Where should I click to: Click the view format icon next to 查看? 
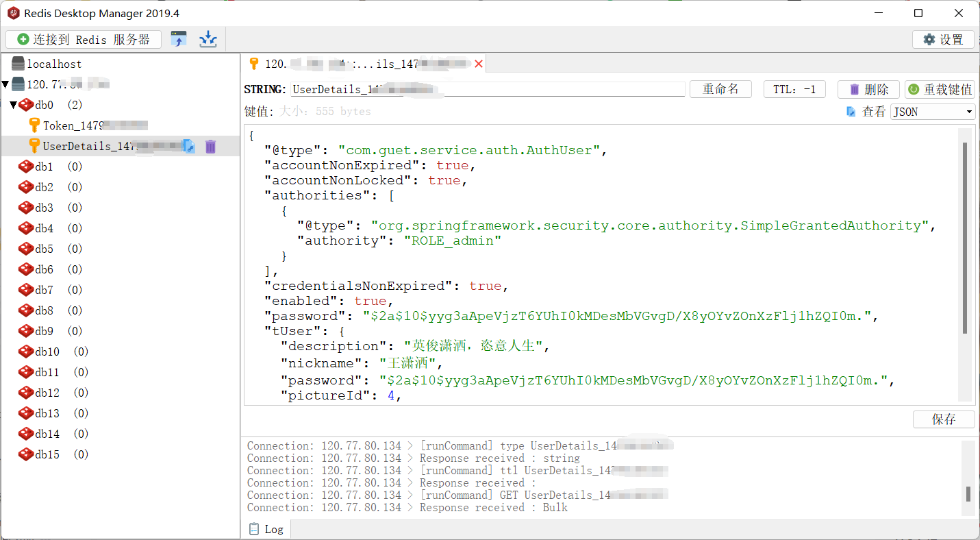[x=851, y=111]
